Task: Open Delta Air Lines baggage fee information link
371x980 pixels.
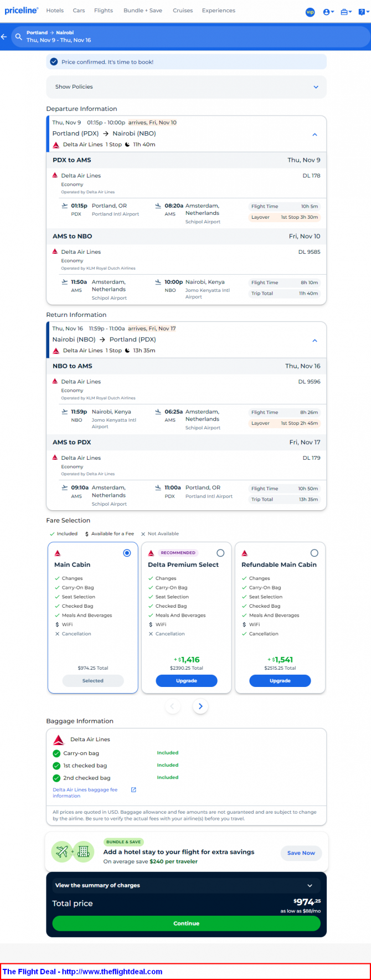Action: pyautogui.click(x=85, y=793)
